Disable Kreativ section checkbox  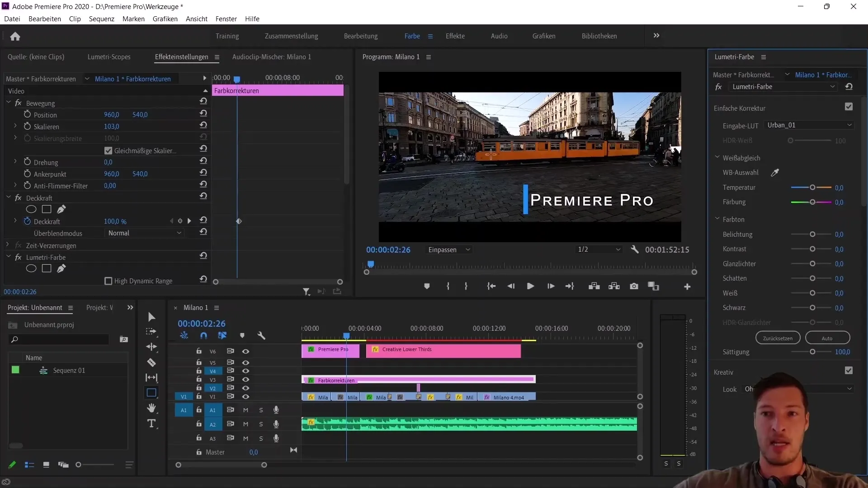(849, 371)
